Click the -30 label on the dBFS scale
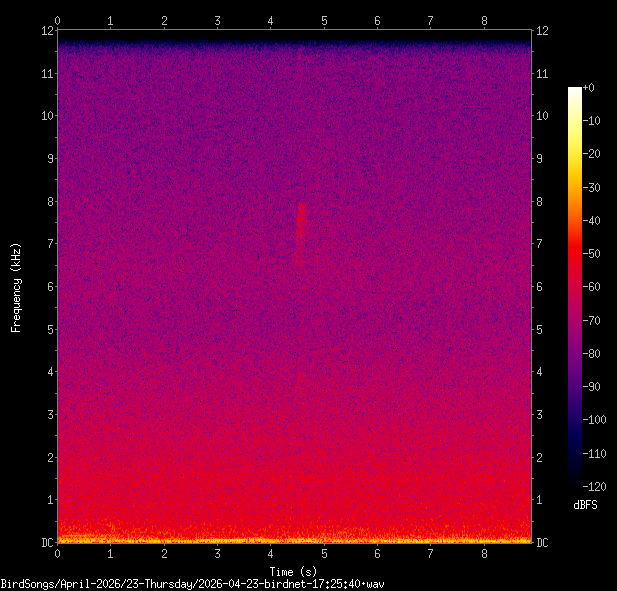 (x=590, y=187)
